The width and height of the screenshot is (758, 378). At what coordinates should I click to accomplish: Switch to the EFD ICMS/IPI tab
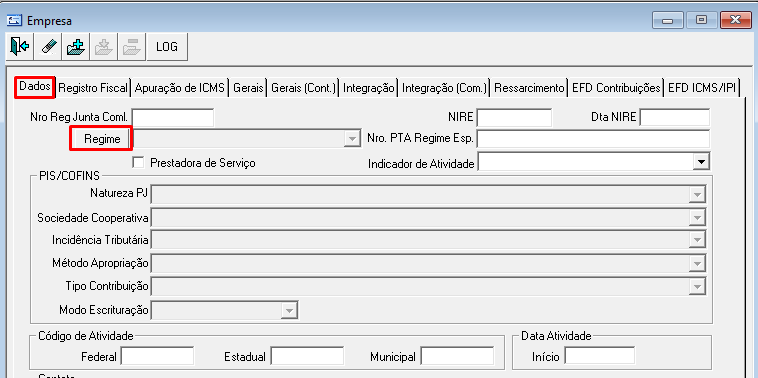tap(702, 88)
